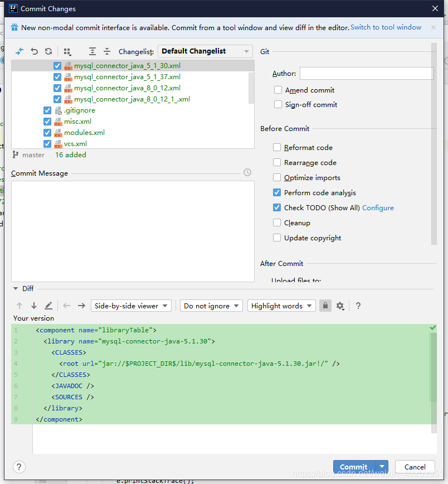Open the Default Changelist dropdown
The height and width of the screenshot is (484, 448).
click(x=205, y=51)
